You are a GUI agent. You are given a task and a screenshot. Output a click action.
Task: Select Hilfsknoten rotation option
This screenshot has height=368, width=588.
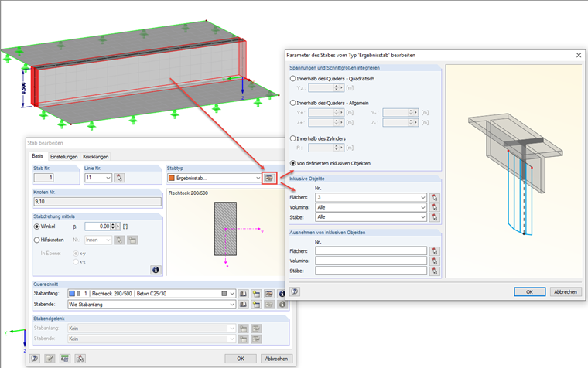(x=37, y=240)
